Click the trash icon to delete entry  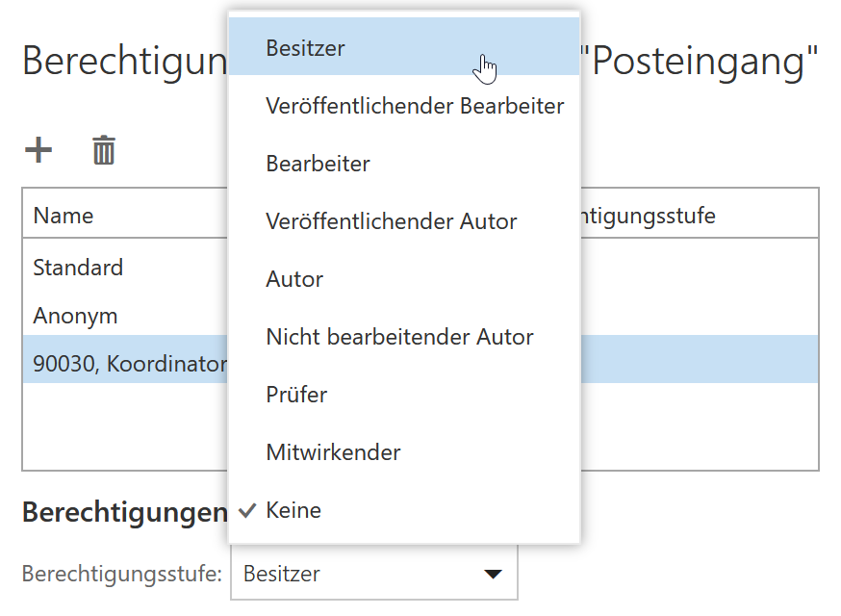[104, 150]
